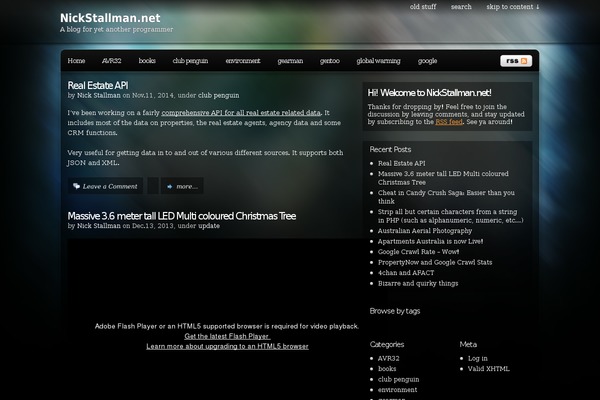Click 'Valid XHTML' under Meta
The height and width of the screenshot is (400, 600).
[x=489, y=369]
